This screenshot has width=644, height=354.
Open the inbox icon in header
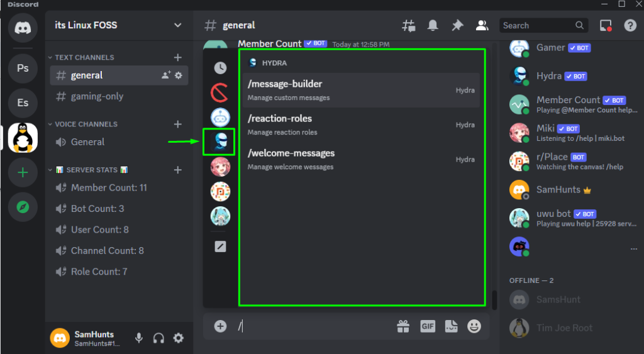click(606, 25)
